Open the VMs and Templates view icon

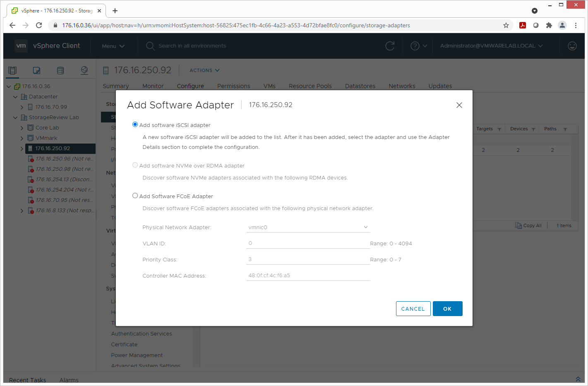[x=36, y=70]
